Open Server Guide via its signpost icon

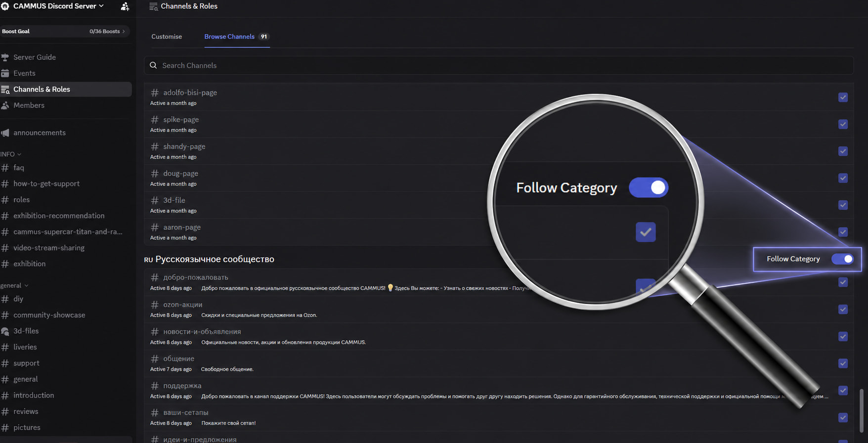point(5,57)
